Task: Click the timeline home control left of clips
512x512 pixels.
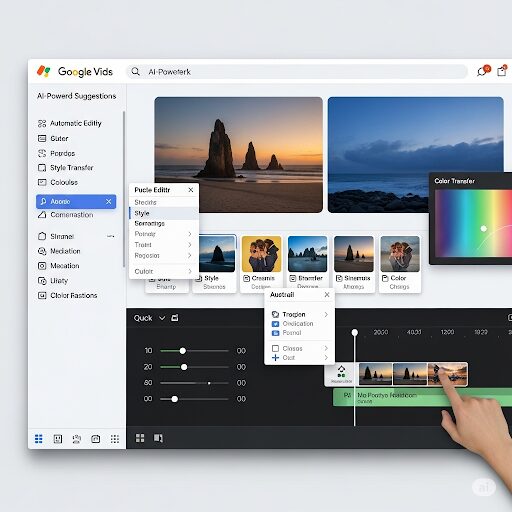Action: coord(341,374)
